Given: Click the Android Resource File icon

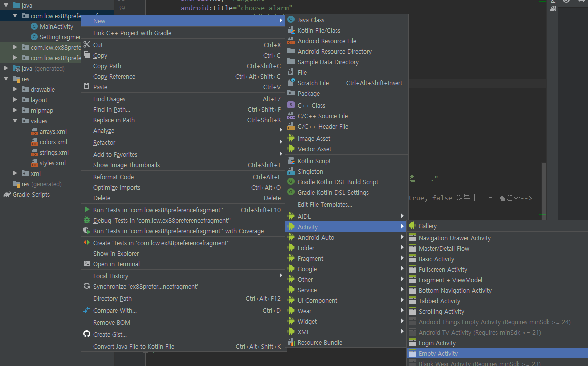Looking at the screenshot, I should click(x=291, y=41).
